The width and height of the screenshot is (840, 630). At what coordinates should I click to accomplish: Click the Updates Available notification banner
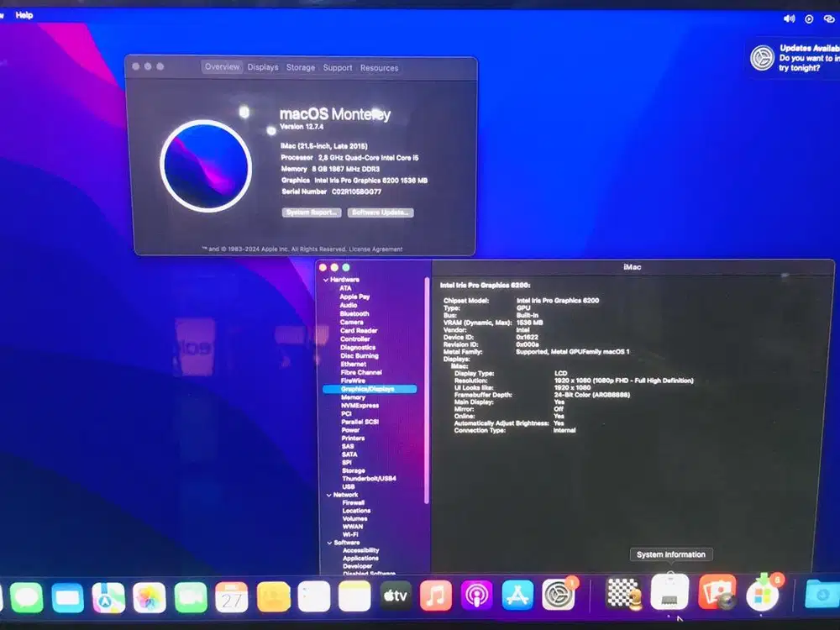[794, 59]
